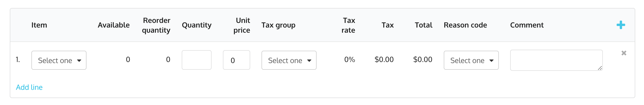Image resolution: width=644 pixels, height=105 pixels.
Task: Open the Reason code dropdown
Action: coord(471,60)
